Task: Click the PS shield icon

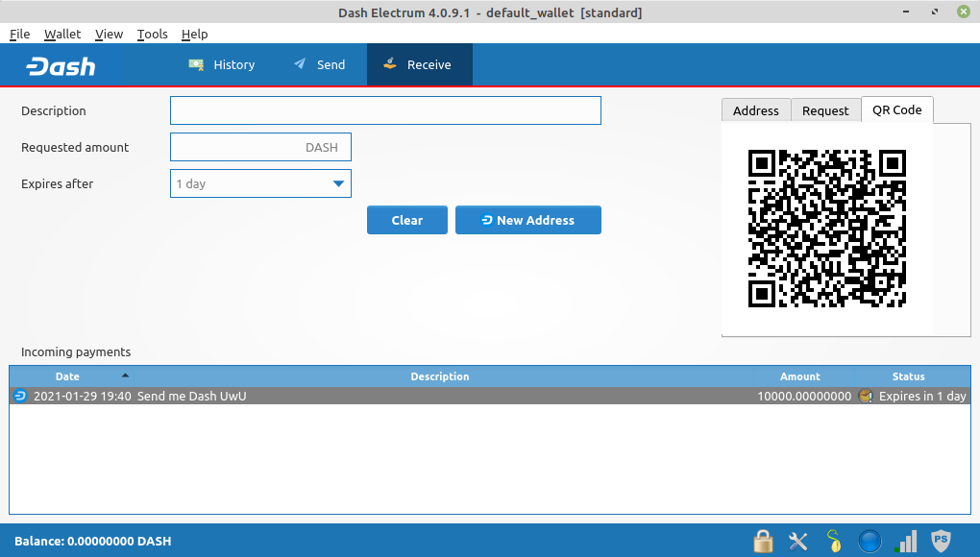Action: click(x=941, y=541)
